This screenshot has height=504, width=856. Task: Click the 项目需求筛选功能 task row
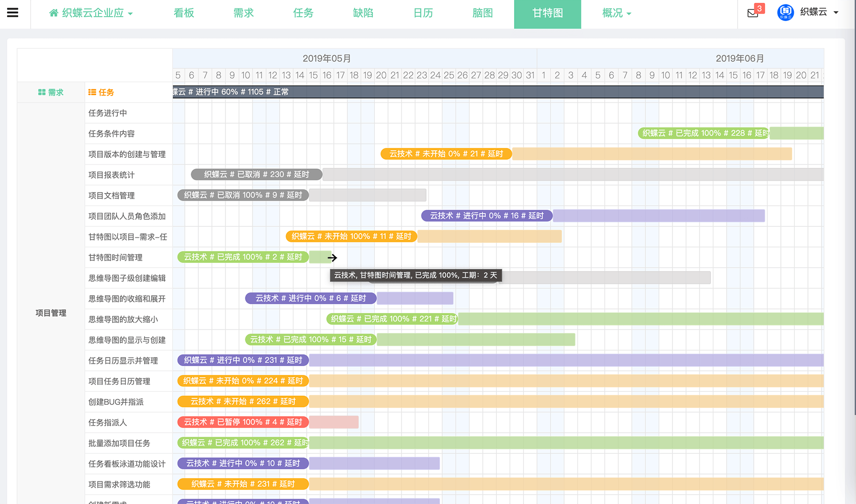point(128,485)
